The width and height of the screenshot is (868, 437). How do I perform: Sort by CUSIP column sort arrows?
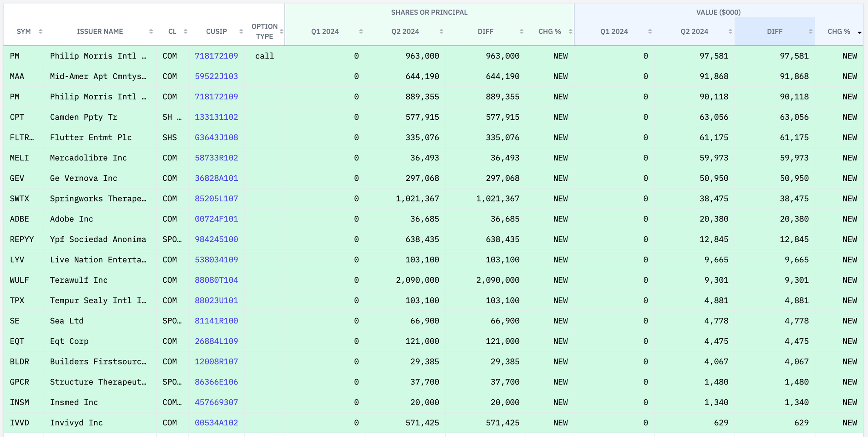241,32
